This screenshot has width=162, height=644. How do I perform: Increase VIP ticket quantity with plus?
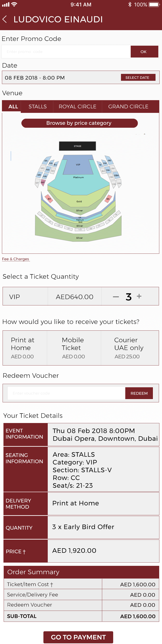tap(139, 296)
